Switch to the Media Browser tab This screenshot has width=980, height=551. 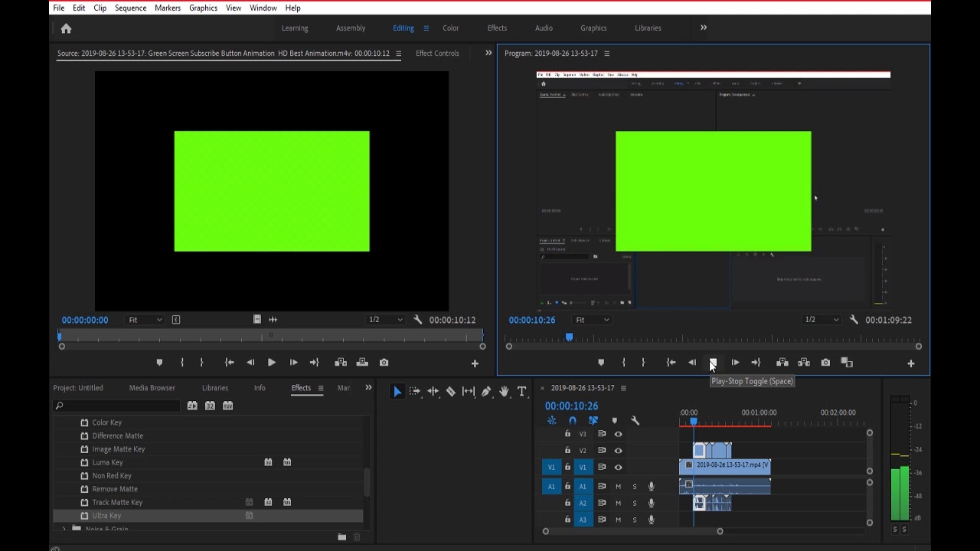[x=152, y=388]
